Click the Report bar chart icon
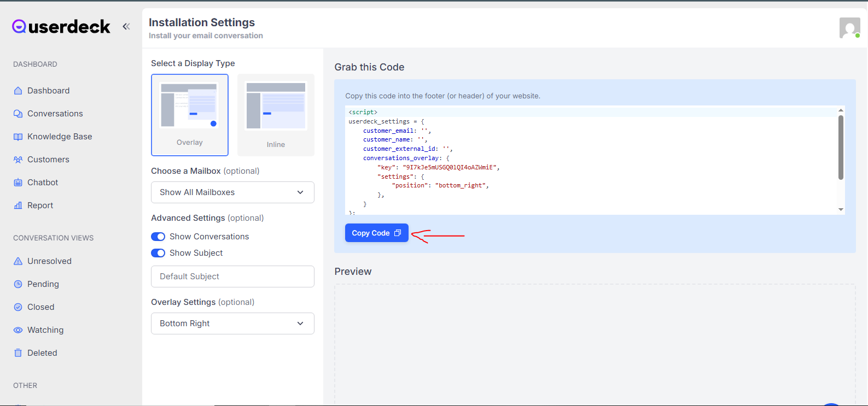Image resolution: width=868 pixels, height=406 pixels. click(x=18, y=205)
